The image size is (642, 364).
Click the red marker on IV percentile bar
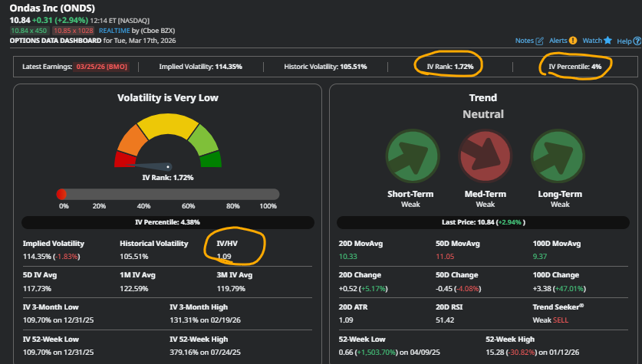pyautogui.click(x=61, y=195)
